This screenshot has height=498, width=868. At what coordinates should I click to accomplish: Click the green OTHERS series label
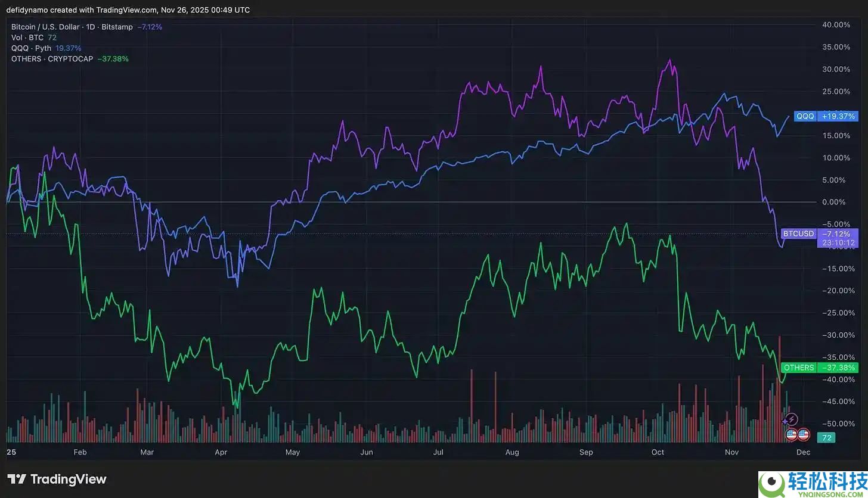click(x=799, y=368)
